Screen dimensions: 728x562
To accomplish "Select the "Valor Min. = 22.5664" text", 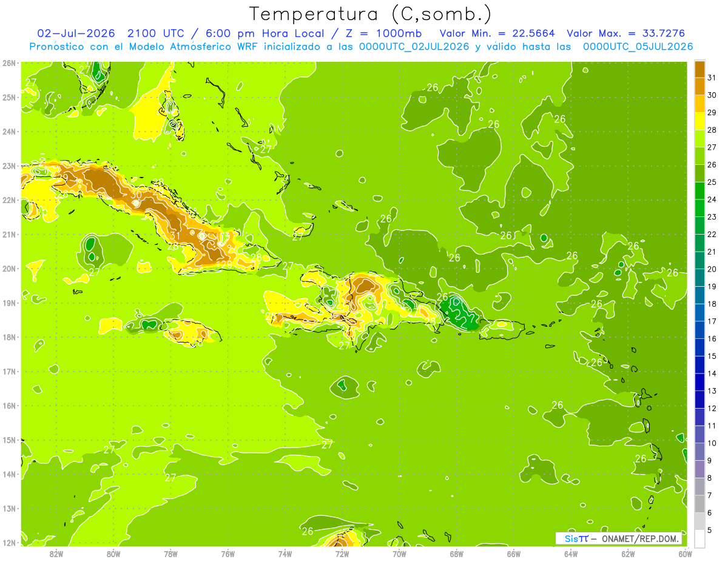I will (497, 33).
